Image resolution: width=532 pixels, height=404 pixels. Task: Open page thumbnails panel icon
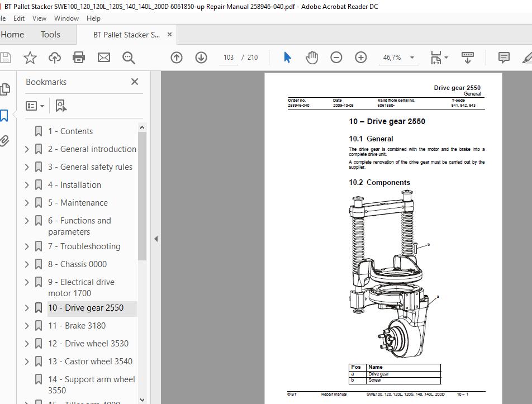5,89
